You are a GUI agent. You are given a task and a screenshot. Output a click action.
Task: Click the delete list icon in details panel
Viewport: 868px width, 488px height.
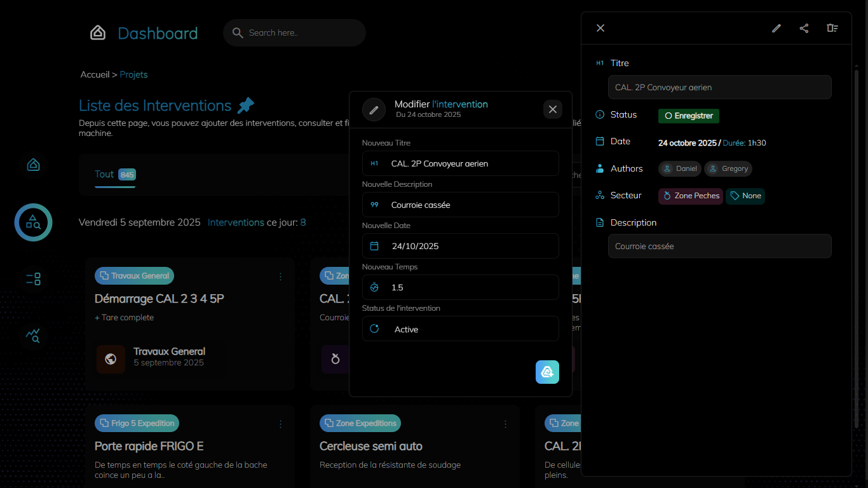pyautogui.click(x=832, y=28)
